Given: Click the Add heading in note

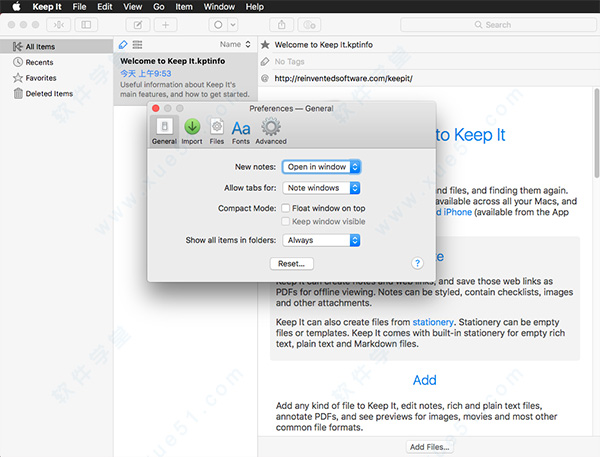Looking at the screenshot, I should click(424, 380).
